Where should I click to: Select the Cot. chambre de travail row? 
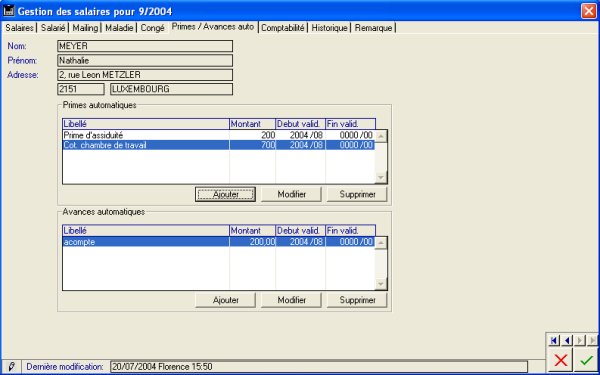point(218,145)
